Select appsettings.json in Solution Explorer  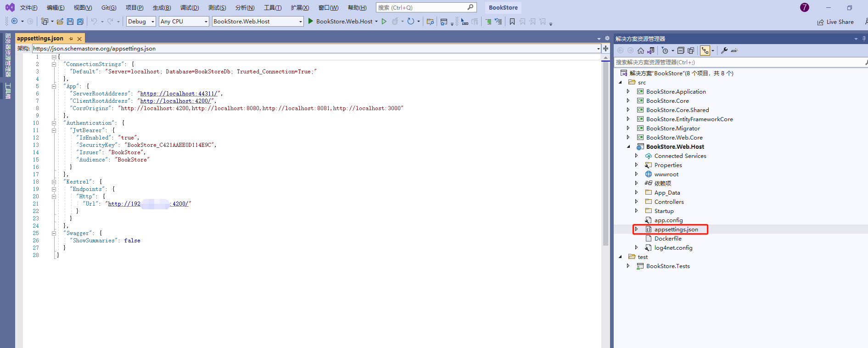[x=676, y=229]
